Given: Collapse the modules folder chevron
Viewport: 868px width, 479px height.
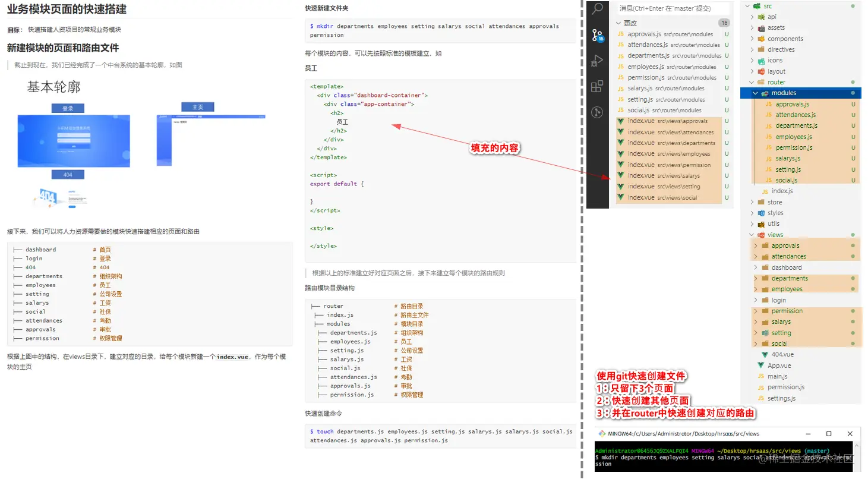Looking at the screenshot, I should 756,93.
